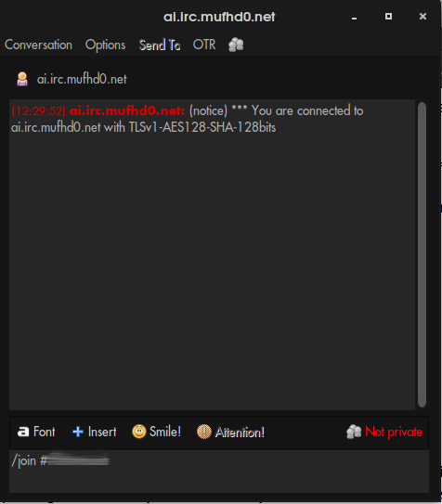The image size is (442, 504).
Task: Click the red ai.irc.mufhd0.net sender name
Action: (127, 110)
